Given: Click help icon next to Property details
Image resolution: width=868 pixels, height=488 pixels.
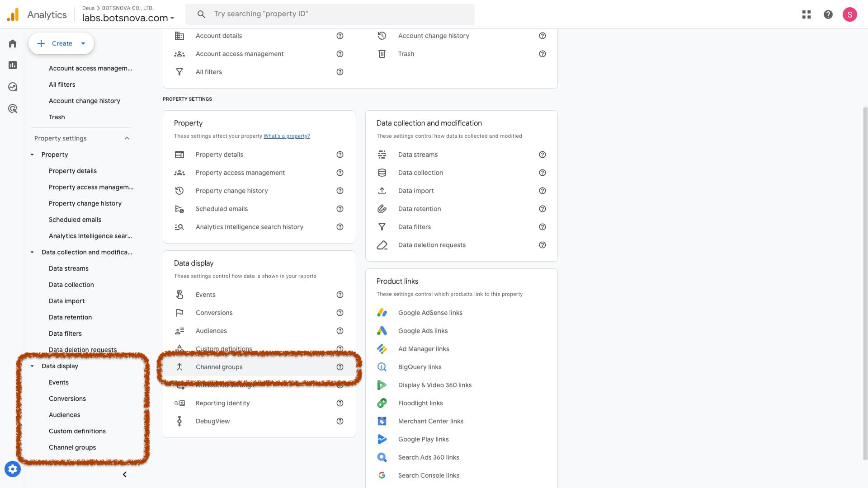Looking at the screenshot, I should pos(340,155).
